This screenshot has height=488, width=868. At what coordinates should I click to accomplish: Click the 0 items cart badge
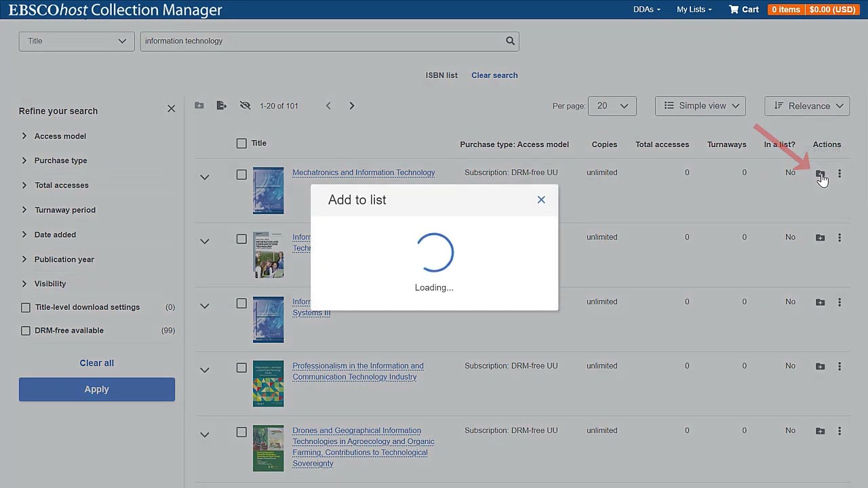pos(785,9)
